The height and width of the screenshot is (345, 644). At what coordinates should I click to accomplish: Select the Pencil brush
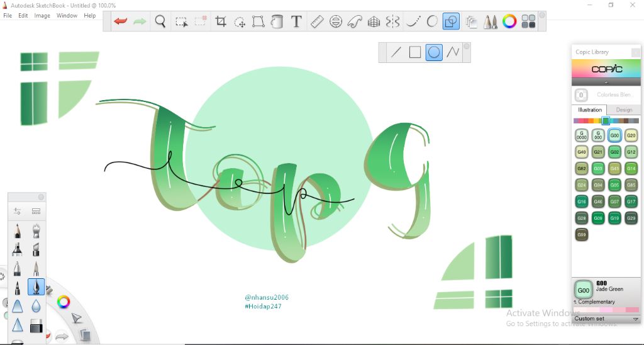(17, 230)
